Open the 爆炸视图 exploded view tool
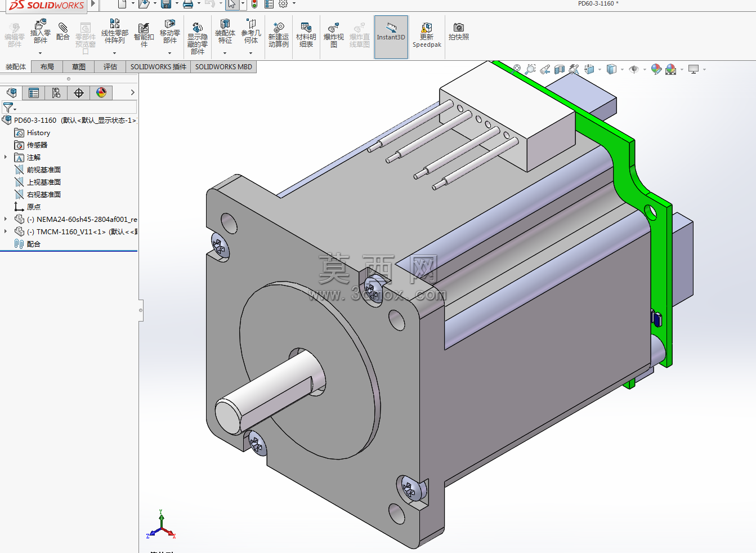Screen dimensions: 756x553 [x=334, y=35]
